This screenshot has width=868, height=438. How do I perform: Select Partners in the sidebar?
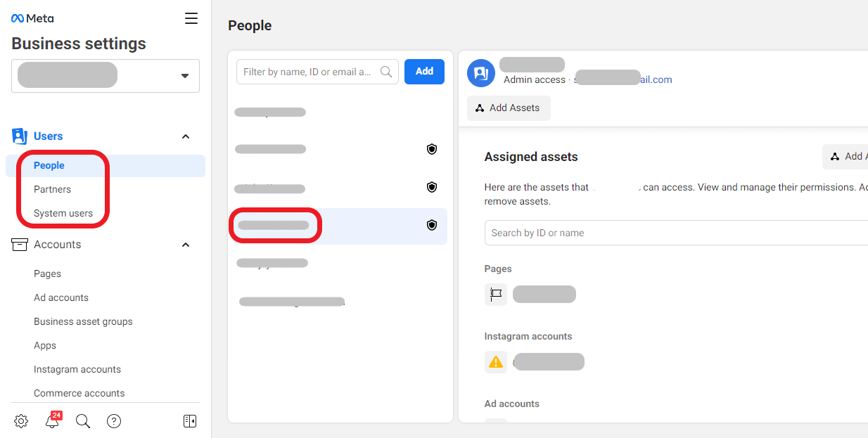pos(52,189)
